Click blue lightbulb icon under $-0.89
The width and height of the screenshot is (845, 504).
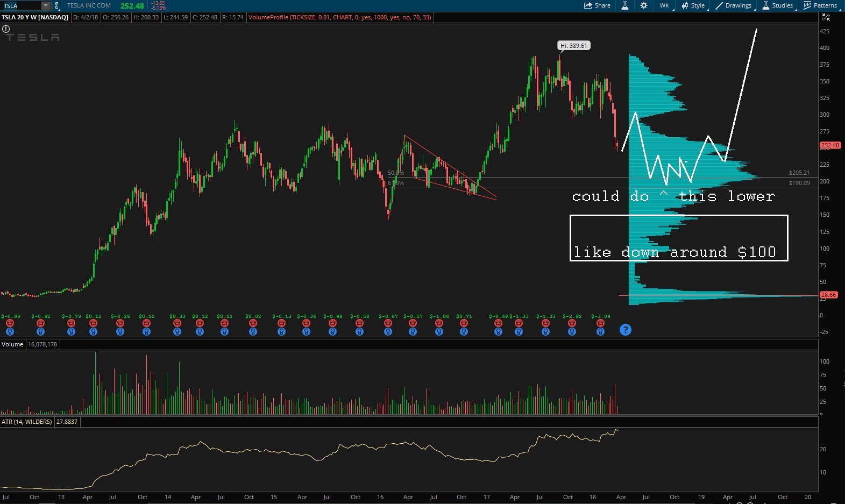click(x=9, y=331)
